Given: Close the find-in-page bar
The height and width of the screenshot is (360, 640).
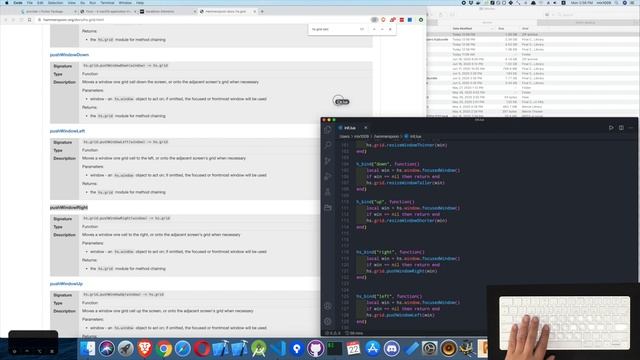Looking at the screenshot, I should 390,29.
